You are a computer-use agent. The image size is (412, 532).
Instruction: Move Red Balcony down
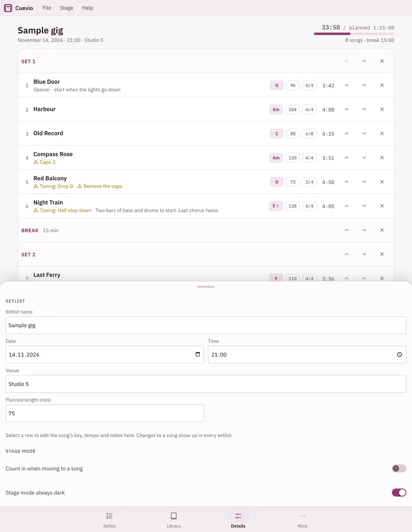[x=364, y=182]
